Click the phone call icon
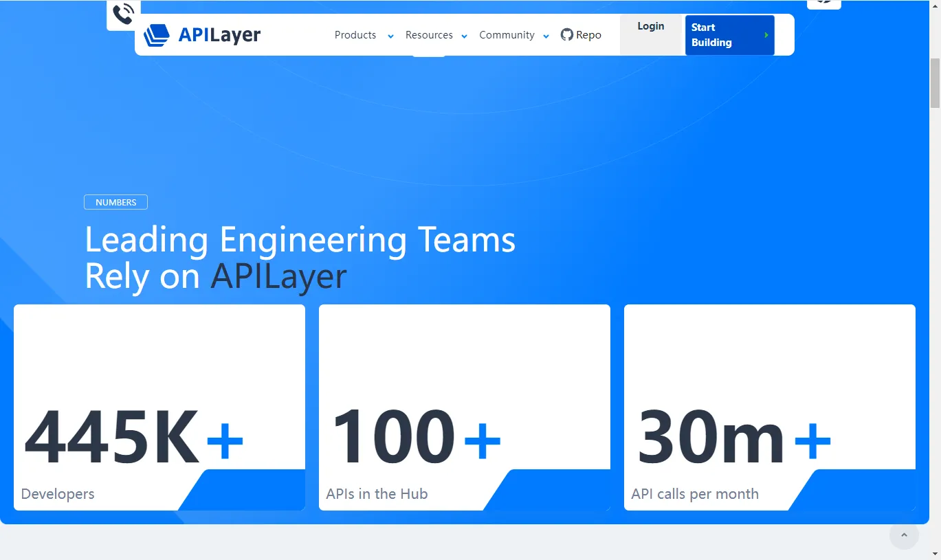Image resolution: width=941 pixels, height=560 pixels. tap(124, 14)
